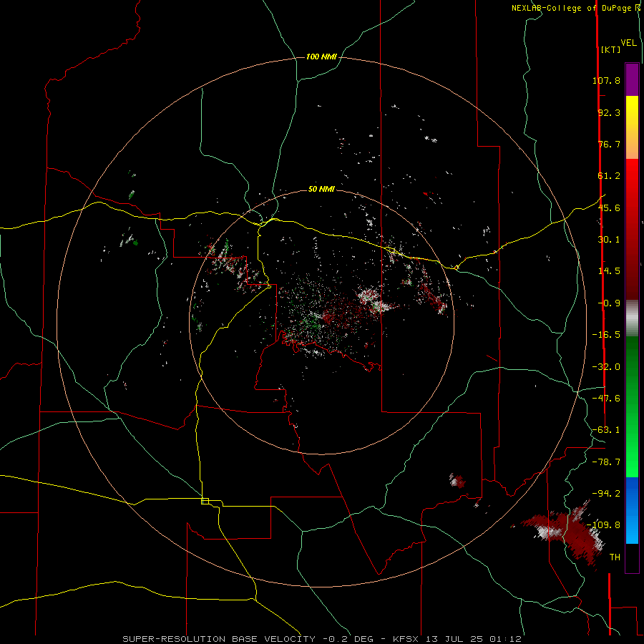The height and width of the screenshot is (644, 644).
Task: Select the 30.1 legend value
Action: point(609,240)
